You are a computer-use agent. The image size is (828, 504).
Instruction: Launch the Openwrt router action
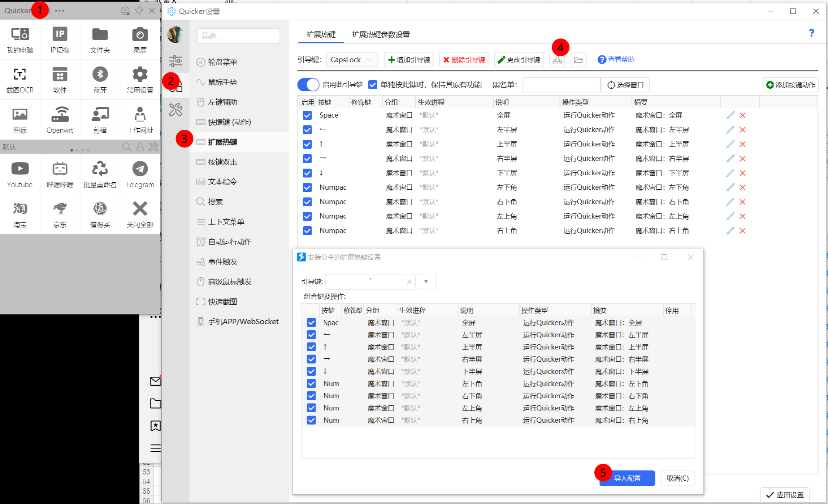point(60,120)
